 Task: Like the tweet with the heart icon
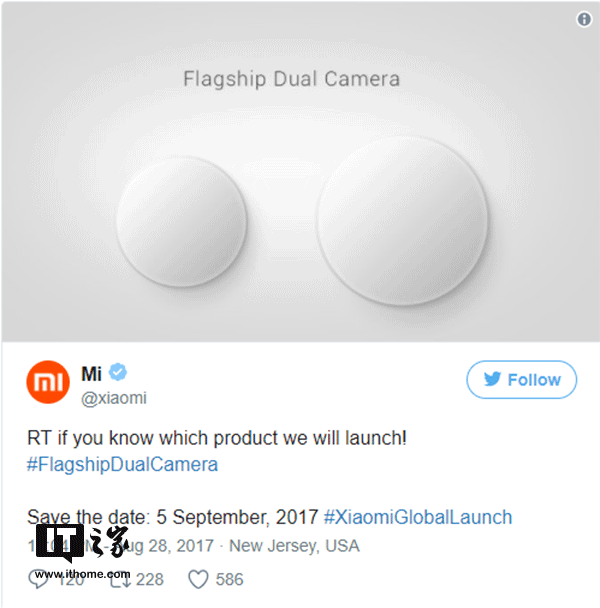(x=198, y=579)
